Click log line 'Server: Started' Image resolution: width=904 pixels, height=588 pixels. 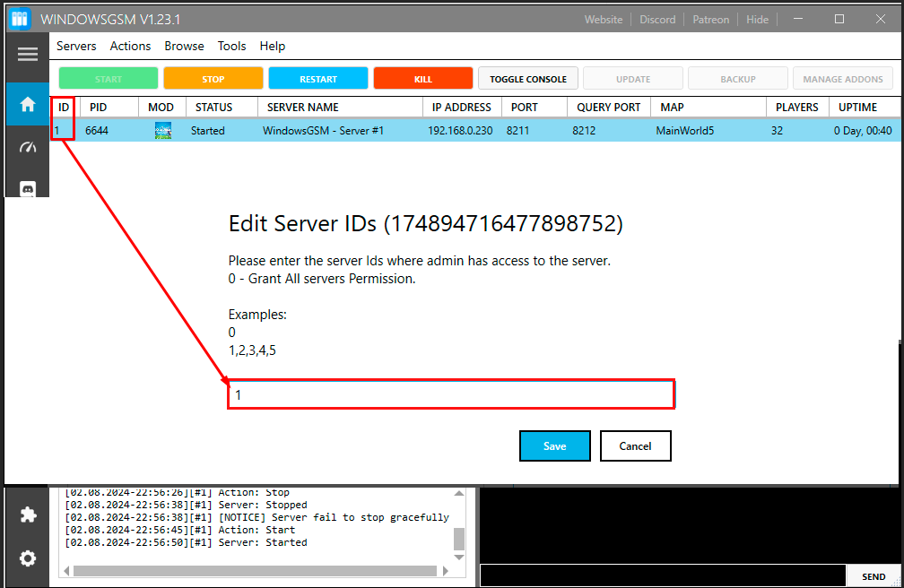click(x=186, y=542)
